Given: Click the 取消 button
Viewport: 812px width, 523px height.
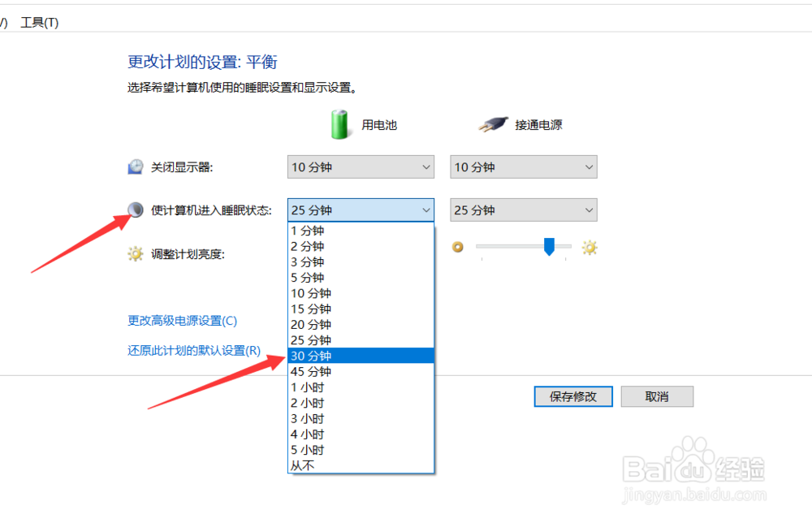Looking at the screenshot, I should (x=656, y=396).
